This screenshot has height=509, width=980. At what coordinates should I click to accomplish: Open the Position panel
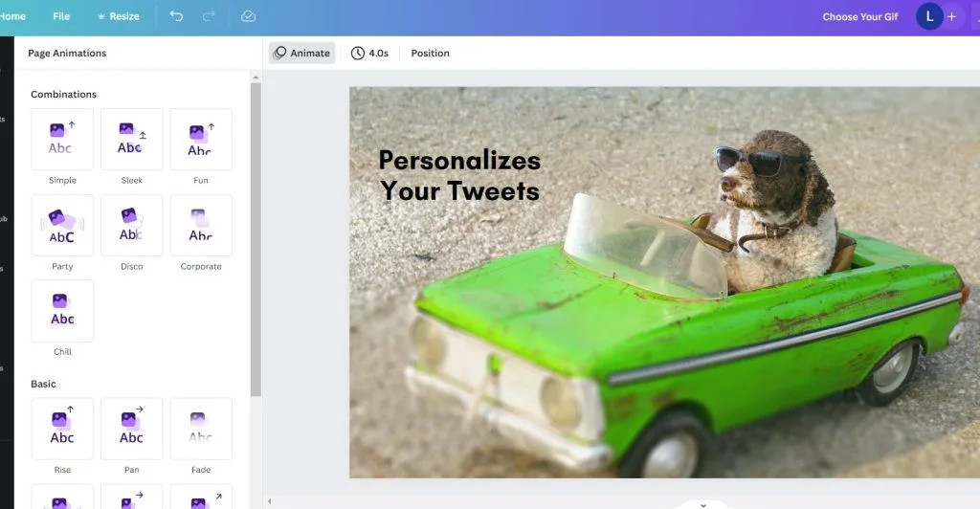click(x=430, y=54)
